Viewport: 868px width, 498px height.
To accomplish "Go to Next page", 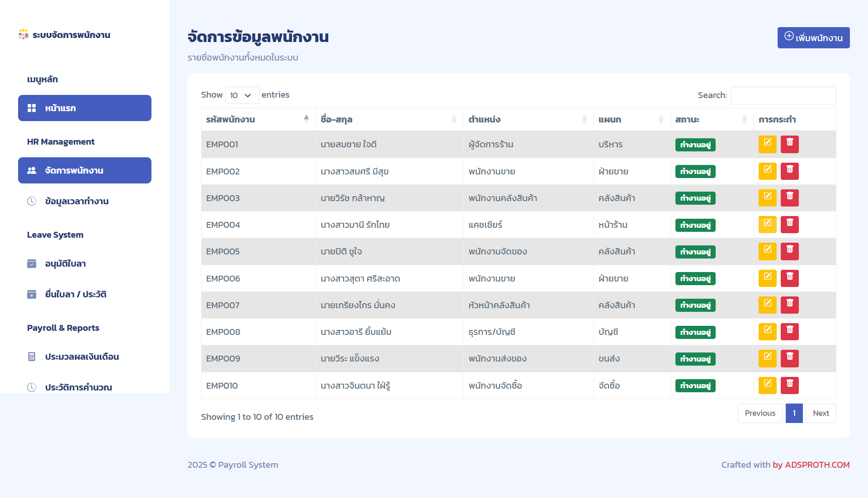I will point(821,413).
